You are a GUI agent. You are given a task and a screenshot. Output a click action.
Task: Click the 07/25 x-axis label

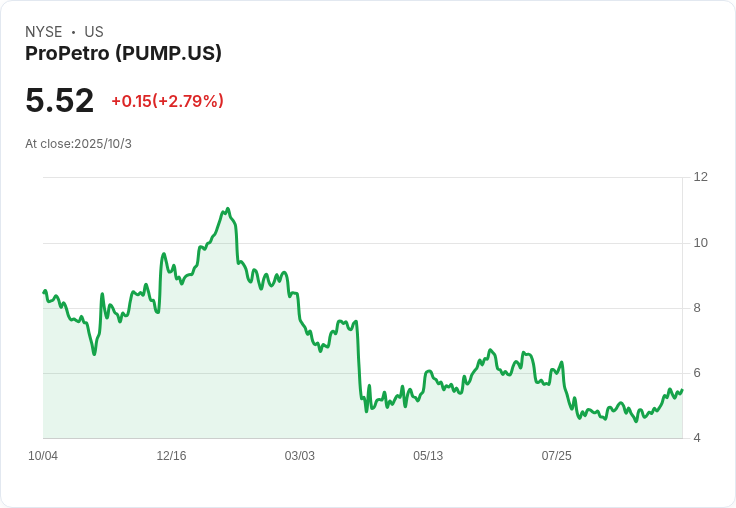556,456
